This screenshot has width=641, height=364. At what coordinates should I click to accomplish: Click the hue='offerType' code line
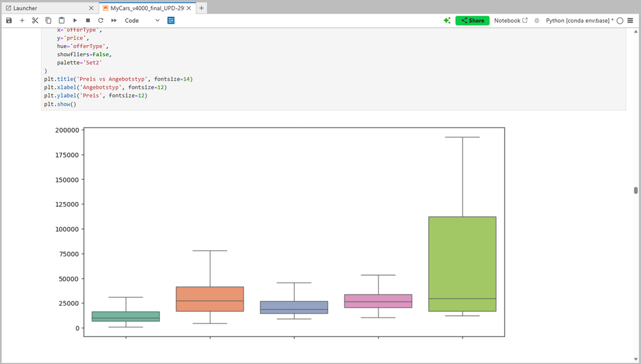83,46
